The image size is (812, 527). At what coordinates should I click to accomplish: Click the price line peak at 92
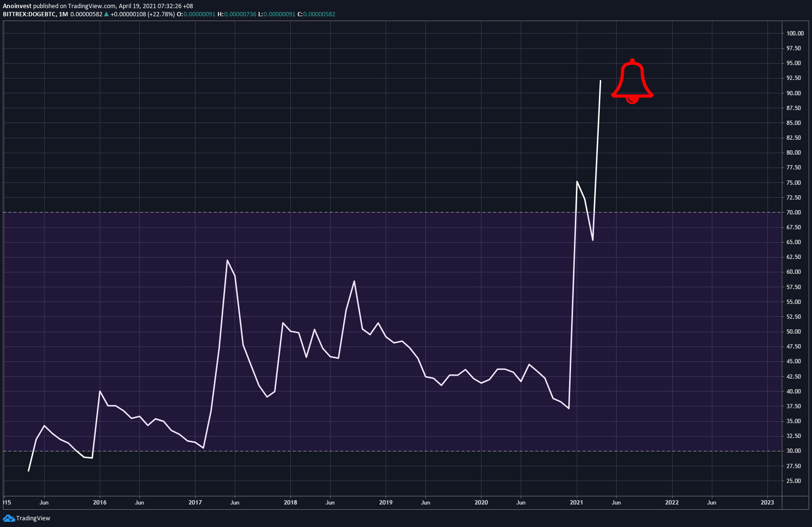[600, 81]
